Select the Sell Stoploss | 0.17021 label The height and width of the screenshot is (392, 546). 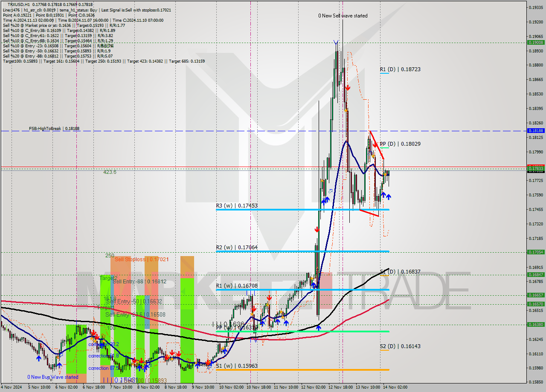click(142, 259)
